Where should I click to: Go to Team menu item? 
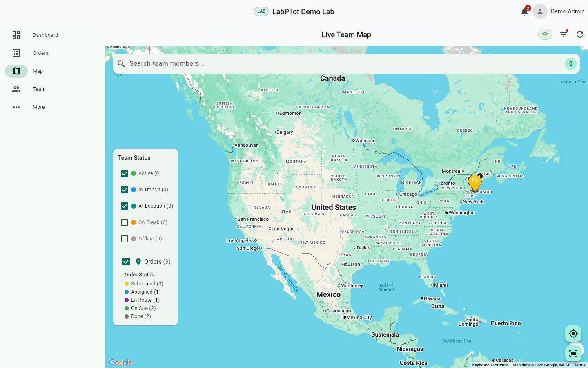tap(52, 89)
